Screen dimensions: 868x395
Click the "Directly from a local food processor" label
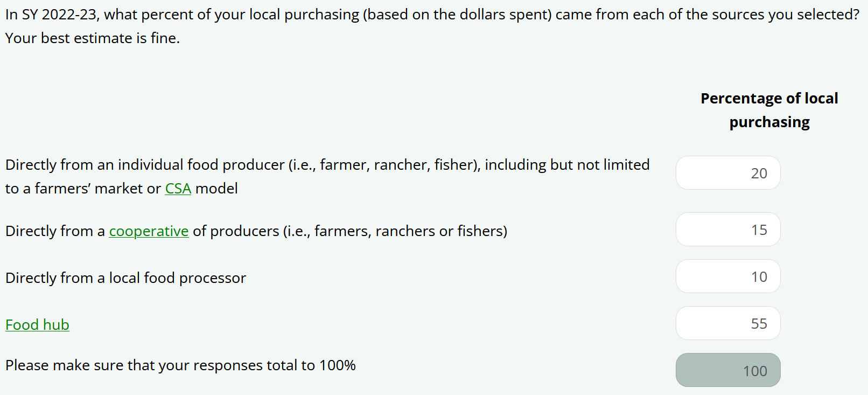pos(125,278)
